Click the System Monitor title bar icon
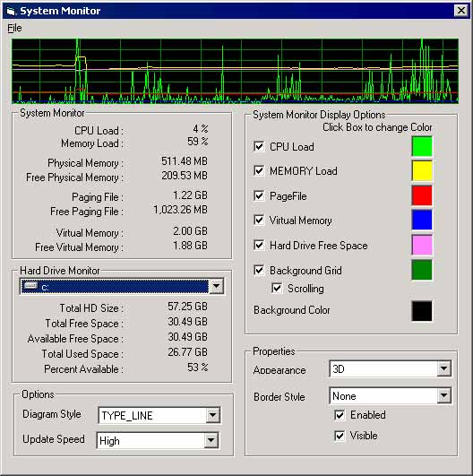The width and height of the screenshot is (473, 476). pyautogui.click(x=11, y=12)
